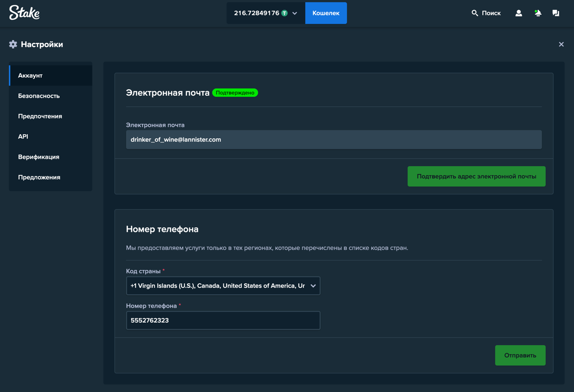Click Подтвердить адрес электронной почты
Screen dimensions: 574x392
[476, 176]
